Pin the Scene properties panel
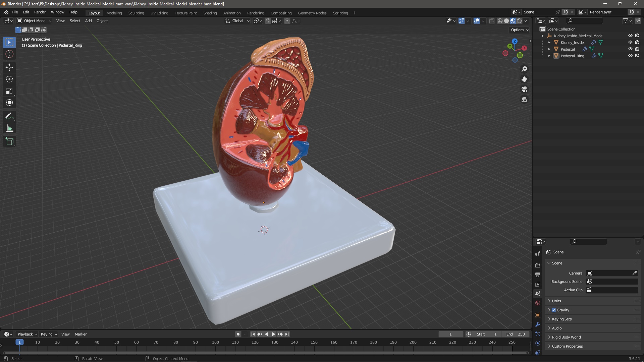This screenshot has height=362, width=644. 638,252
